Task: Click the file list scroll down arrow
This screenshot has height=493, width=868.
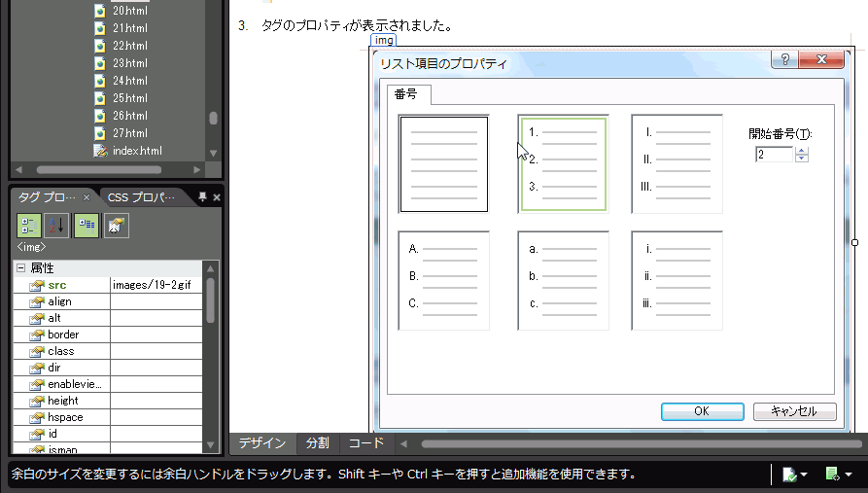Action: coord(213,153)
